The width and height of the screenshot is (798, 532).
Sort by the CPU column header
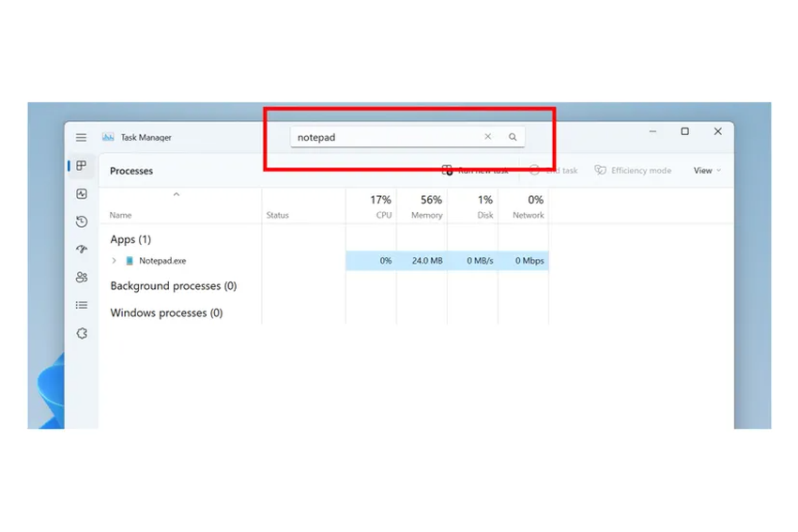(x=381, y=206)
